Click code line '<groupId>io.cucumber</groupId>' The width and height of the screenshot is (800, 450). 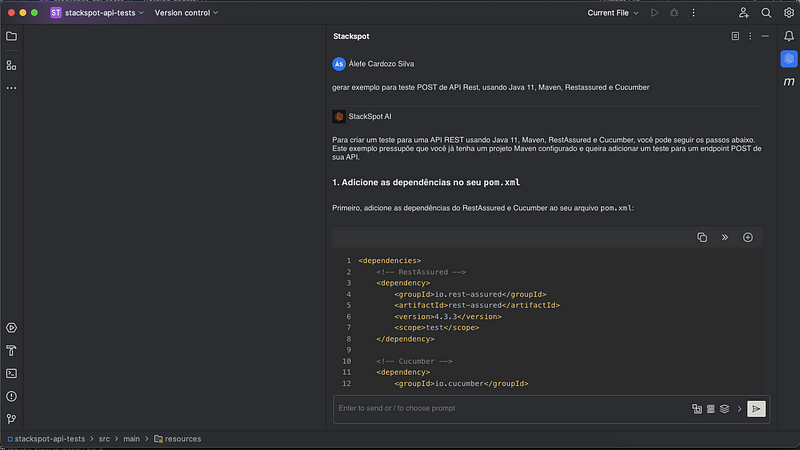tap(461, 383)
